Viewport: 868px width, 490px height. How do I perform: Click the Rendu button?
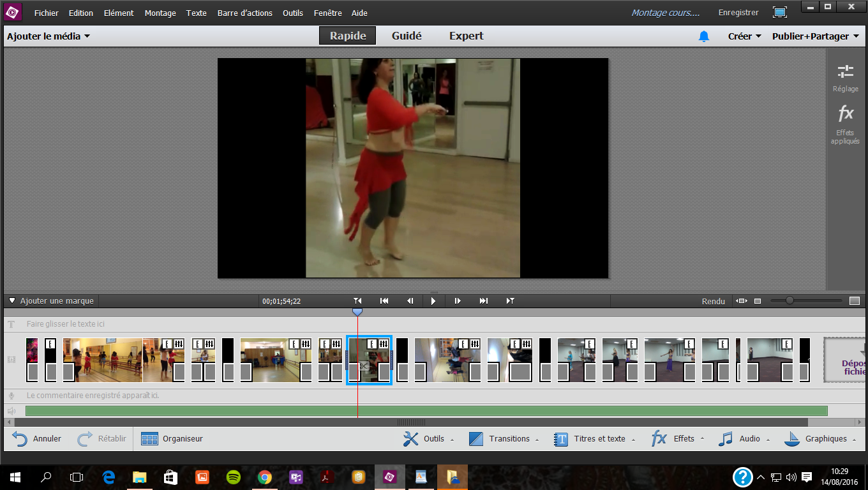[x=713, y=301]
